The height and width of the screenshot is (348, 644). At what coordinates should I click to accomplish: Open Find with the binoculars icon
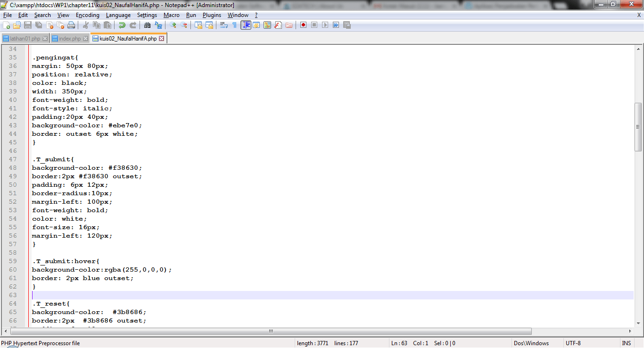pyautogui.click(x=148, y=25)
